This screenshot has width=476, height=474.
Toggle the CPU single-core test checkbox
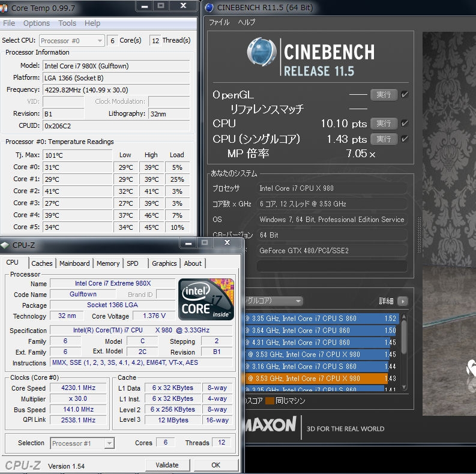pyautogui.click(x=405, y=139)
